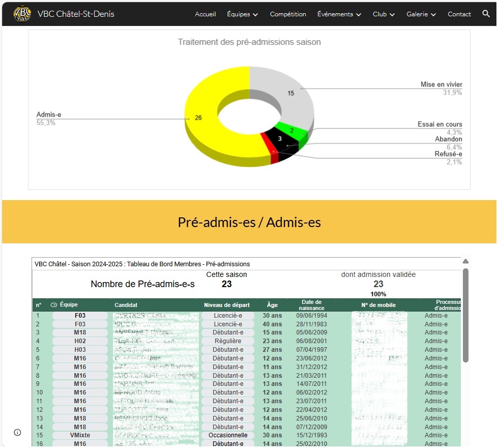The image size is (499, 448).
Task: Go to the Accueil page
Action: click(206, 14)
